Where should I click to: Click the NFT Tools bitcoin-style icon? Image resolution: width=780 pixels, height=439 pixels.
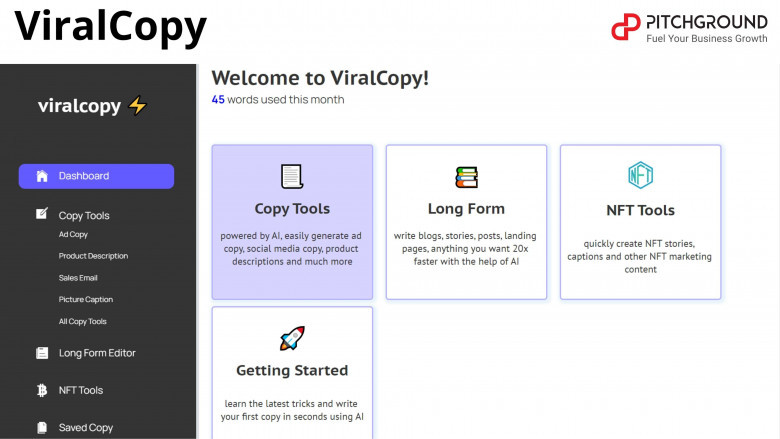pos(42,391)
